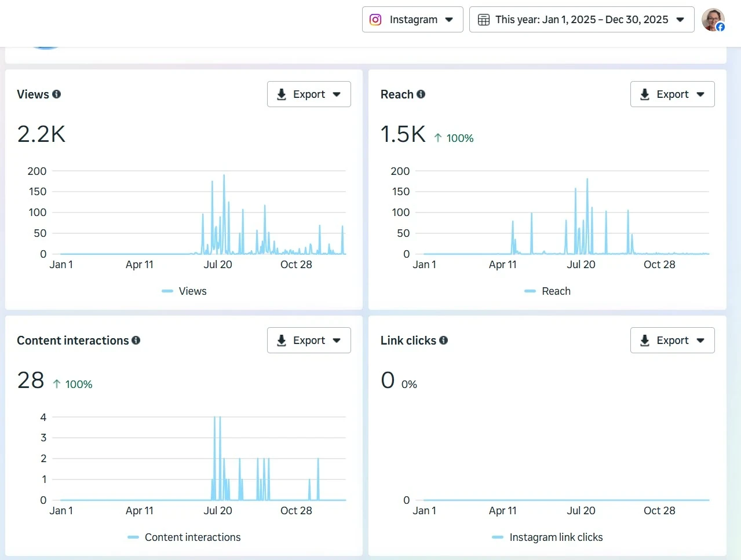This screenshot has width=741, height=560.
Task: Export the Link clicks data
Action: [672, 341]
